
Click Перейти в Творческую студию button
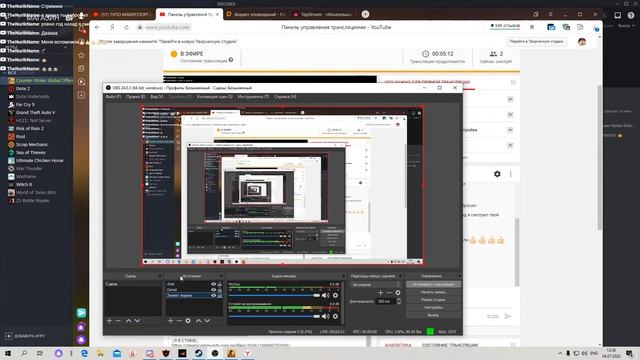click(536, 42)
